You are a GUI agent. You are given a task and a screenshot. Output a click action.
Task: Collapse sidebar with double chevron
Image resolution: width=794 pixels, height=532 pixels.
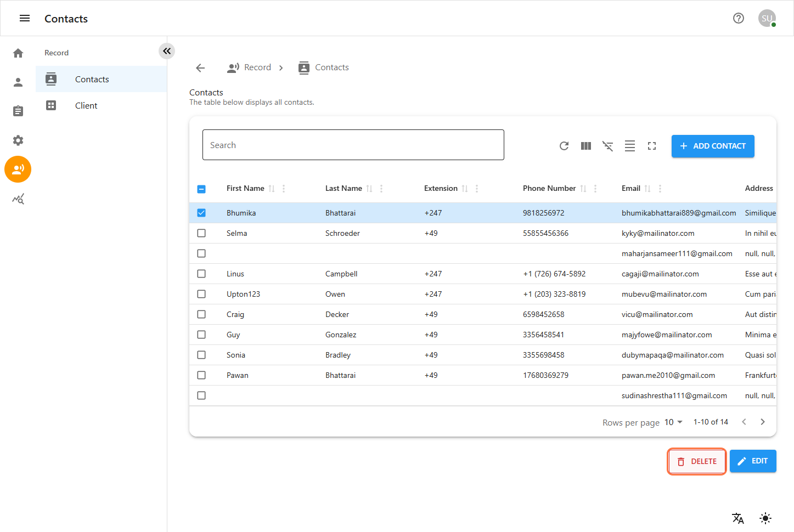(x=167, y=51)
